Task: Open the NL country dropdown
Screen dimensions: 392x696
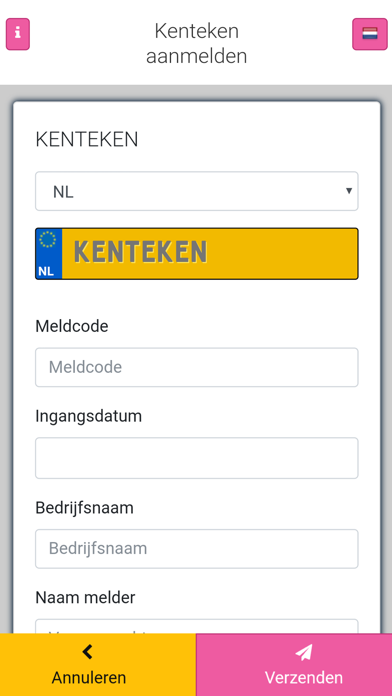Action: (197, 191)
